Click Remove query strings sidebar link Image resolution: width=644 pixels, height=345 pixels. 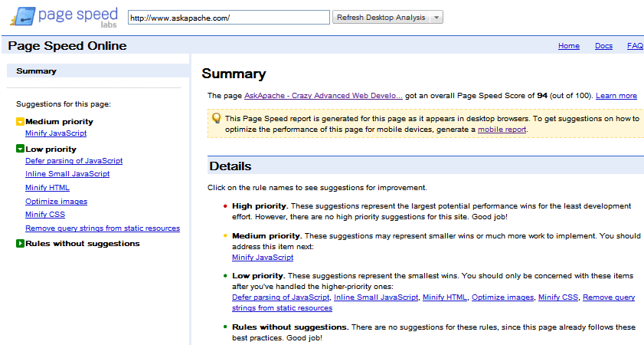coord(103,228)
